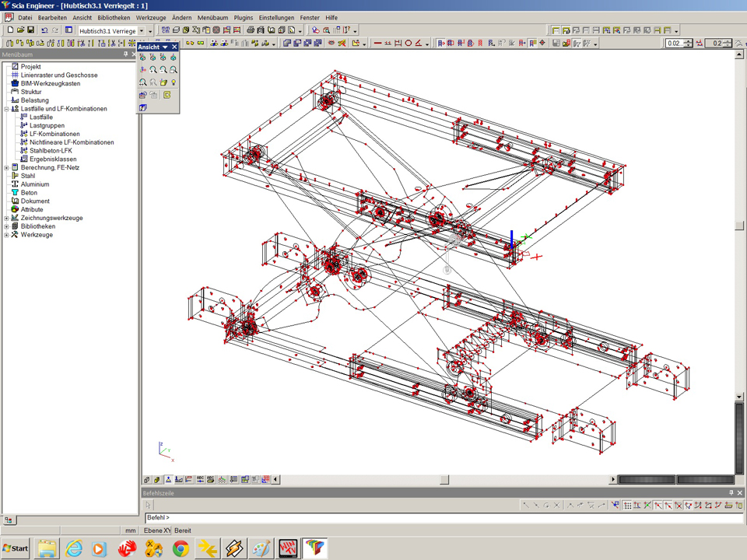This screenshot has height=560, width=747.
Task: Pin the Befehlszeile panel with pushpin
Action: pyautogui.click(x=731, y=493)
